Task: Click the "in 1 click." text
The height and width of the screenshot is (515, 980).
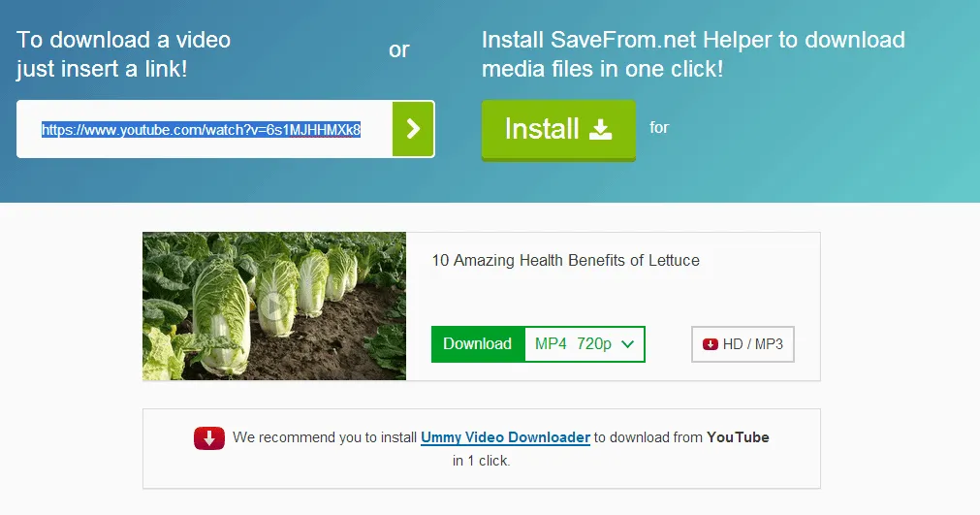Action: point(481,461)
